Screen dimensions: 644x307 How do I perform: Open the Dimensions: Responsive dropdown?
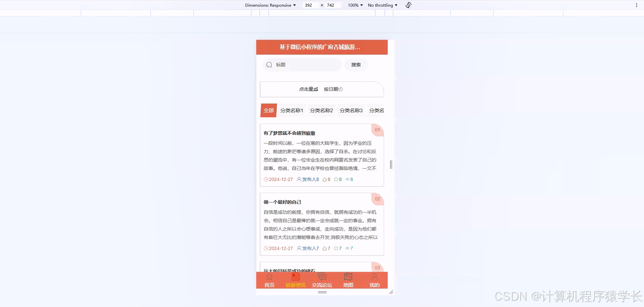(x=270, y=5)
